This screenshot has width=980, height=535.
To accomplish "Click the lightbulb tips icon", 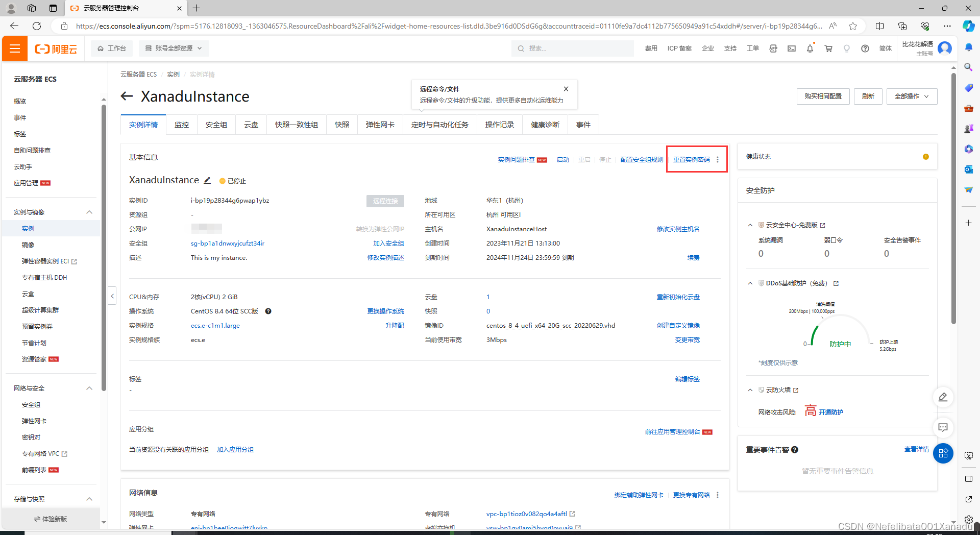I will pos(847,48).
